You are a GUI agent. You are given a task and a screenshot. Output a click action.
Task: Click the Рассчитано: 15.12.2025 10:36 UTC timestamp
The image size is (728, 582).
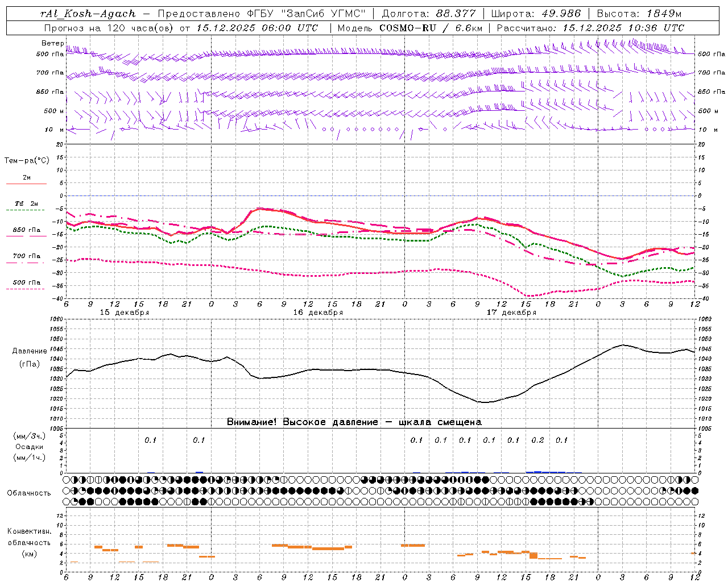590,28
